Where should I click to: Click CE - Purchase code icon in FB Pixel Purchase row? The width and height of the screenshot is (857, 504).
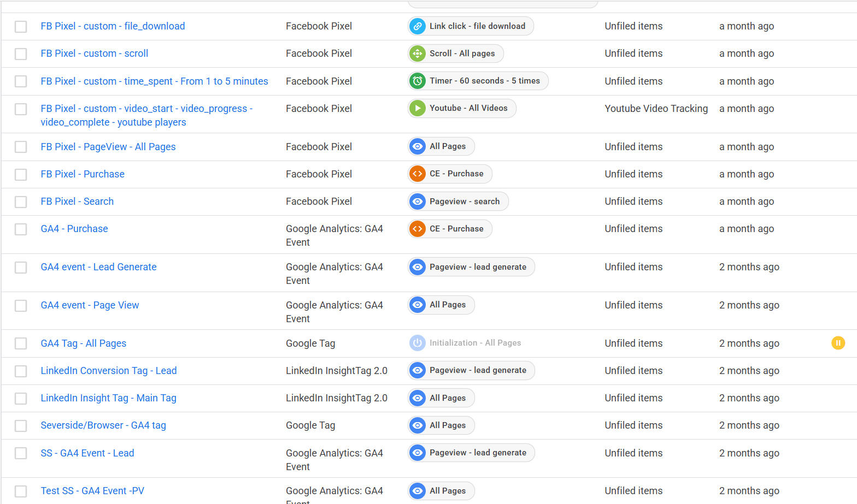pyautogui.click(x=418, y=174)
